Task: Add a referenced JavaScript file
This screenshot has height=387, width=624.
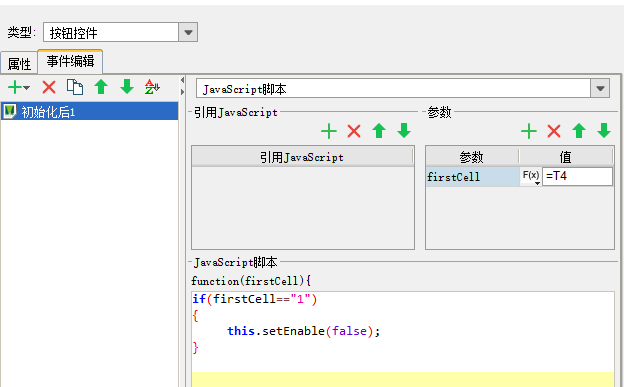Action: [x=329, y=131]
